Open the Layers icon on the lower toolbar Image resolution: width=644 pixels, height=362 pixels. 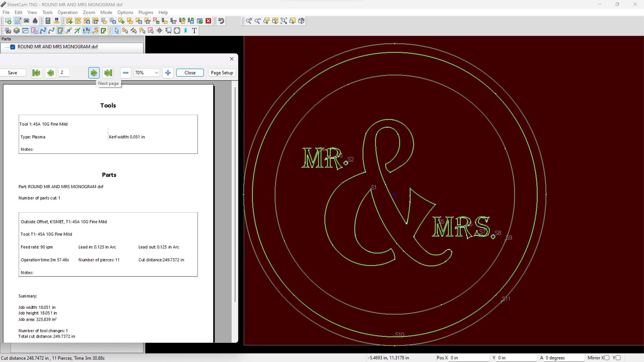pyautogui.click(x=17, y=30)
